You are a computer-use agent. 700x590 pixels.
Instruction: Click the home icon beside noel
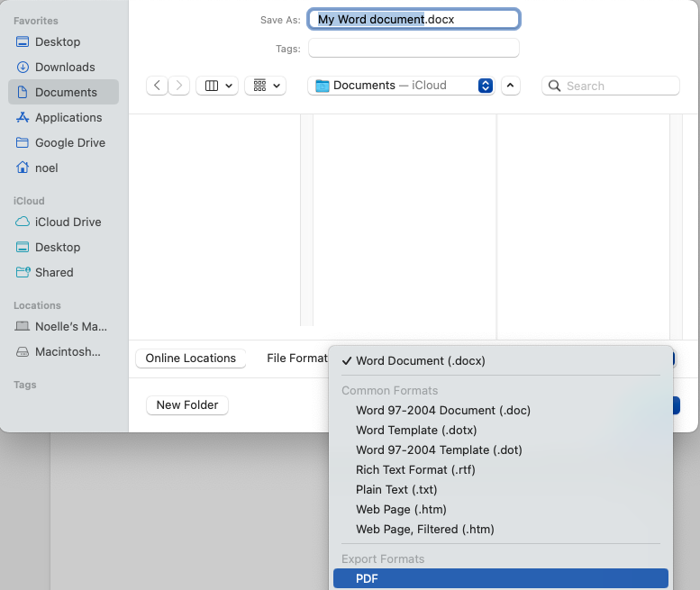click(23, 168)
